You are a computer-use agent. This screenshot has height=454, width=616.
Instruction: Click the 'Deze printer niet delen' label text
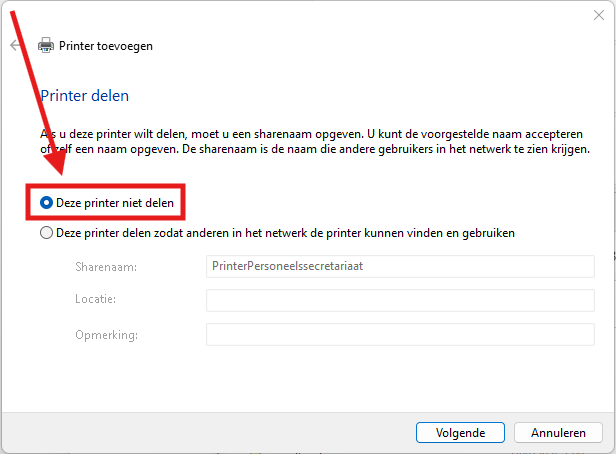point(115,203)
